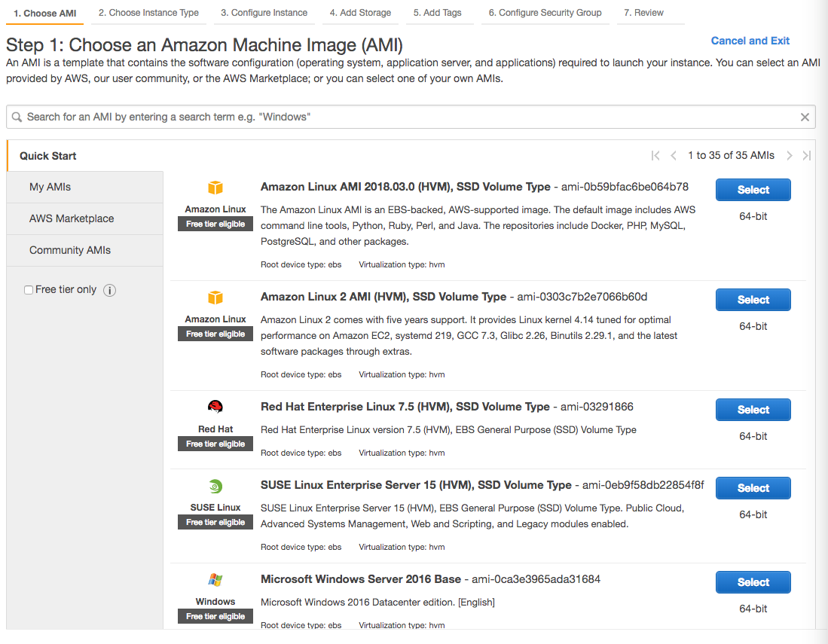This screenshot has height=644, width=828.
Task: Switch to the Configure Instance tab
Action: pyautogui.click(x=265, y=12)
